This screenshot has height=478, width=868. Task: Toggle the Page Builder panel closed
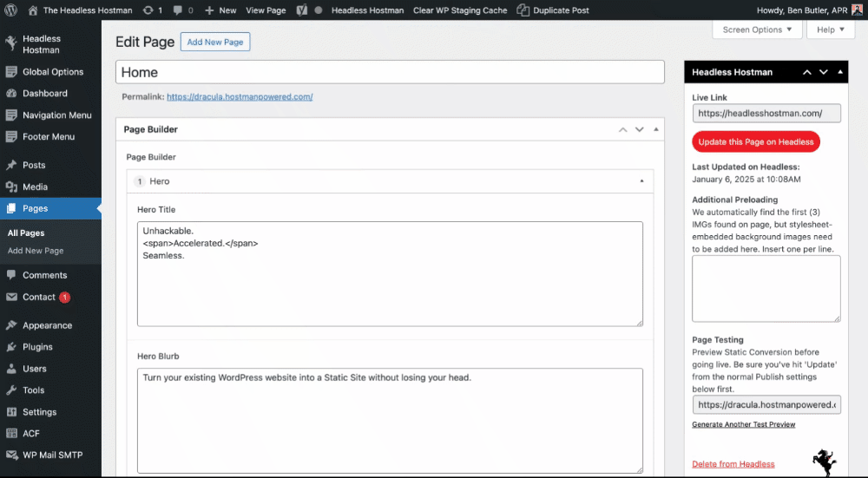656,129
